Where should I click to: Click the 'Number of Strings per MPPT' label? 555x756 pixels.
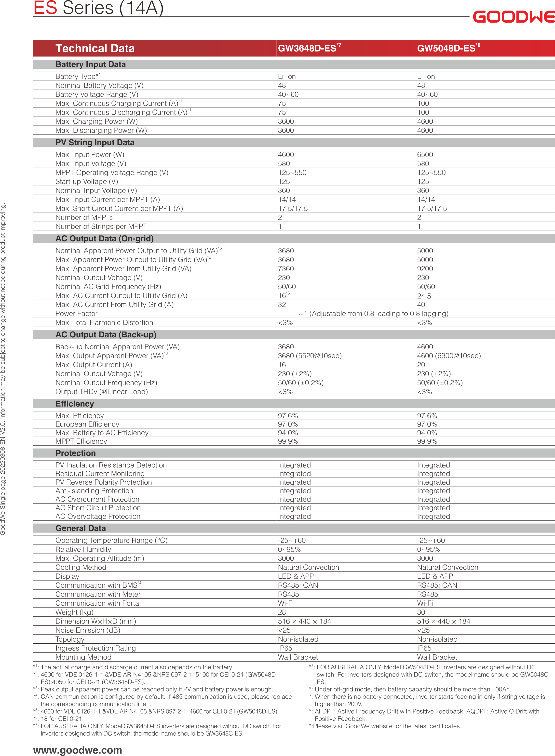pos(101,226)
